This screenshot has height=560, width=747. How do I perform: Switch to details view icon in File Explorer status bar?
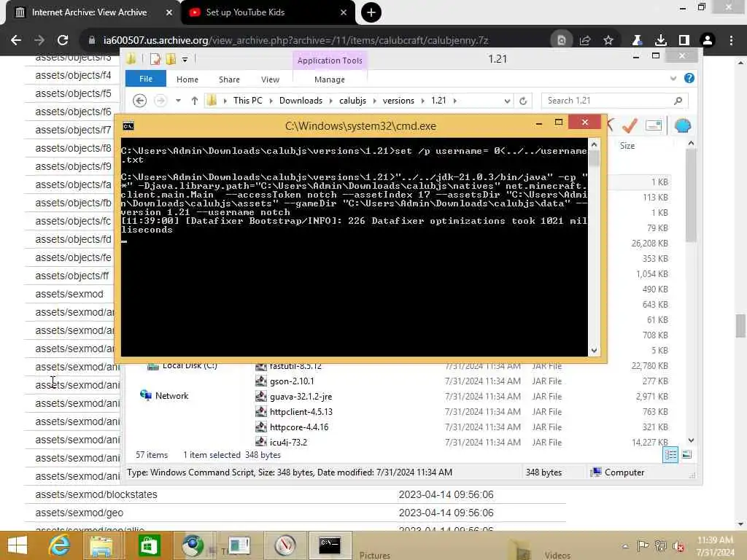point(670,455)
